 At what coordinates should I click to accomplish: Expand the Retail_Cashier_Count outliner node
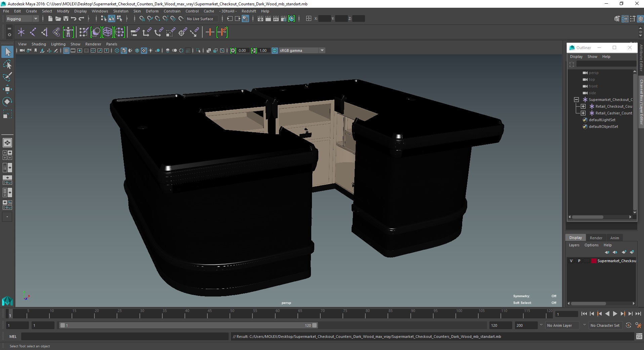pyautogui.click(x=583, y=113)
